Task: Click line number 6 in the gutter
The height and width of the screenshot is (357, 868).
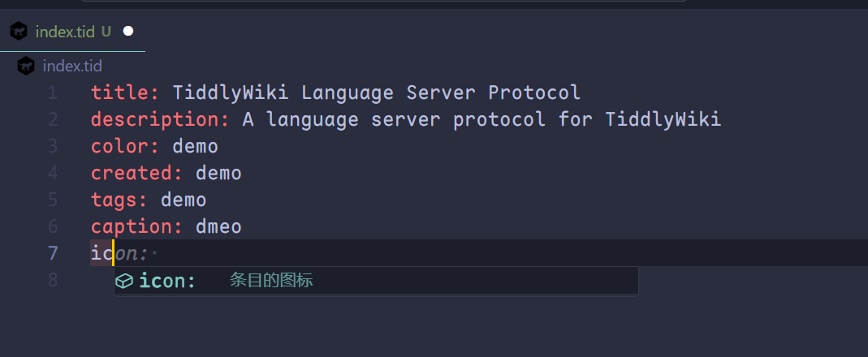Action: tap(52, 227)
